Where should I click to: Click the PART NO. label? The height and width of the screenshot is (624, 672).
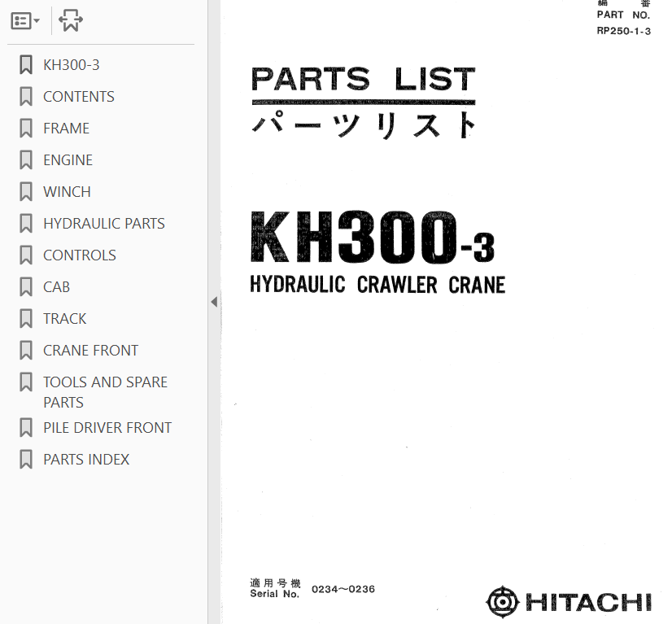[623, 15]
